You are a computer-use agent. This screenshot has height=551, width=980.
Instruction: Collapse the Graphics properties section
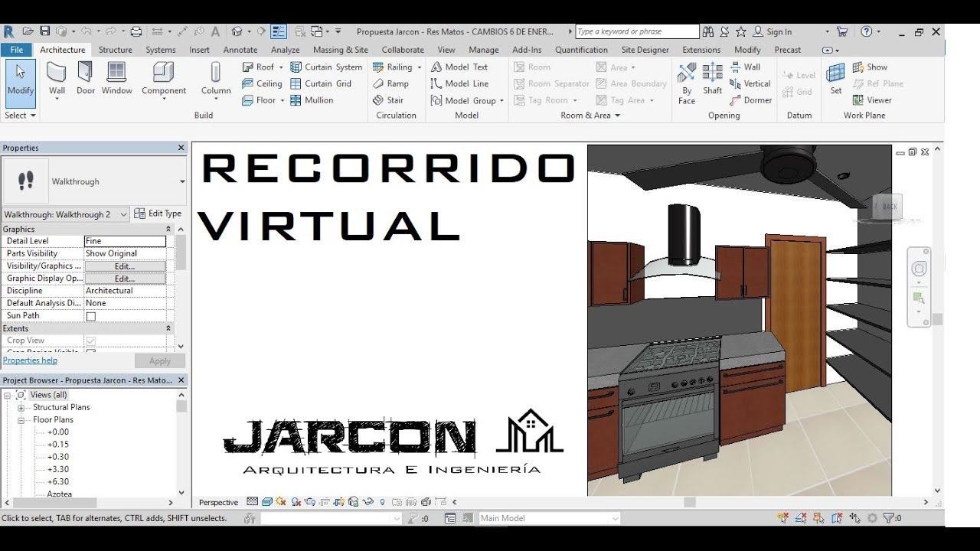point(168,229)
